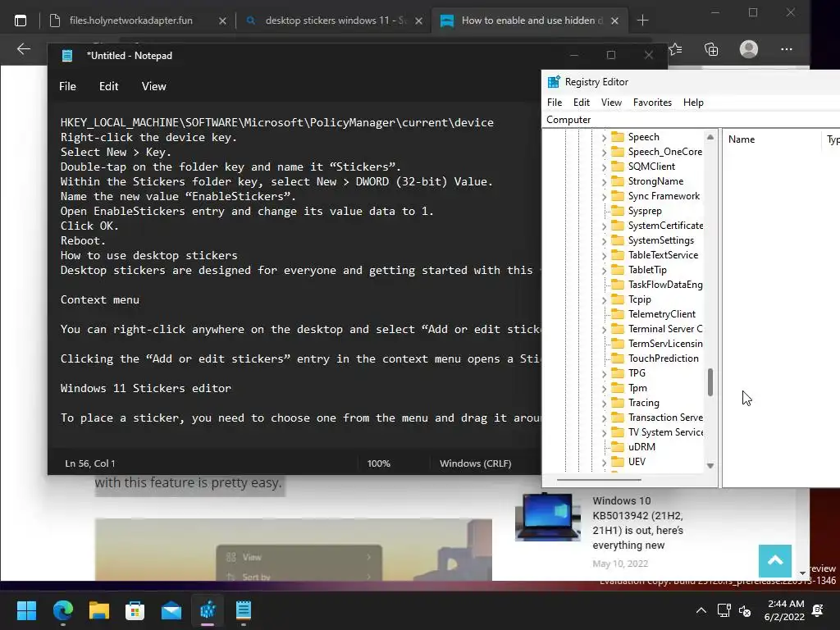Screen dimensions: 840x630
Task: Open Registry Editor Help menu
Action: pyautogui.click(x=693, y=103)
